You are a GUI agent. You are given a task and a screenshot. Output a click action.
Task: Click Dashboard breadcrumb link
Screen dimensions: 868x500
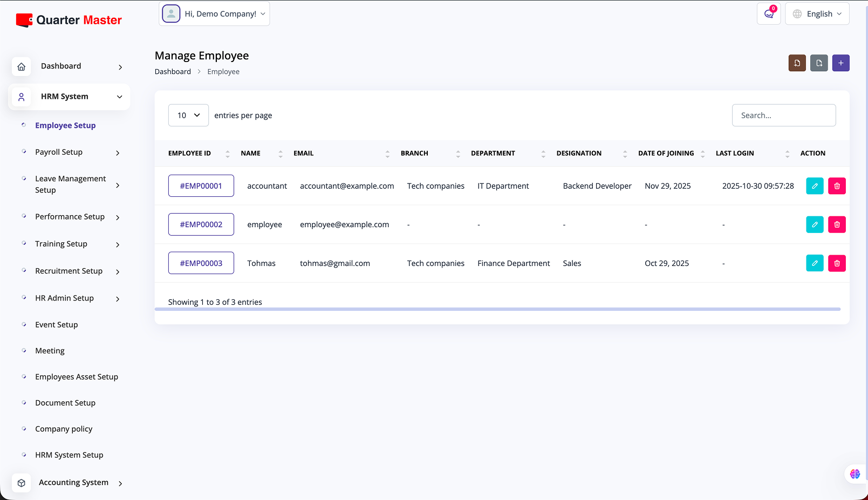(x=173, y=72)
